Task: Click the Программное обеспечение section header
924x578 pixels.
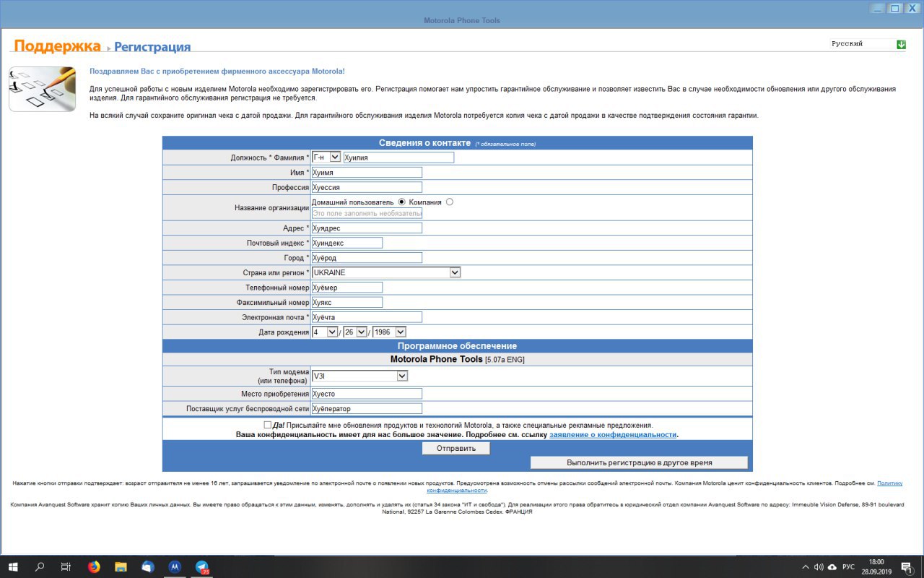Action: [x=457, y=346]
